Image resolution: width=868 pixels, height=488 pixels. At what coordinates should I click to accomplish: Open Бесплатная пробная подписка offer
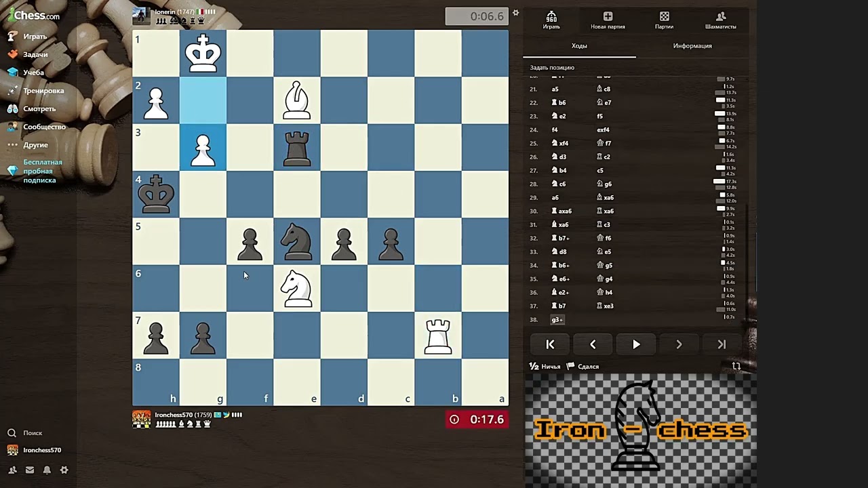[35, 171]
